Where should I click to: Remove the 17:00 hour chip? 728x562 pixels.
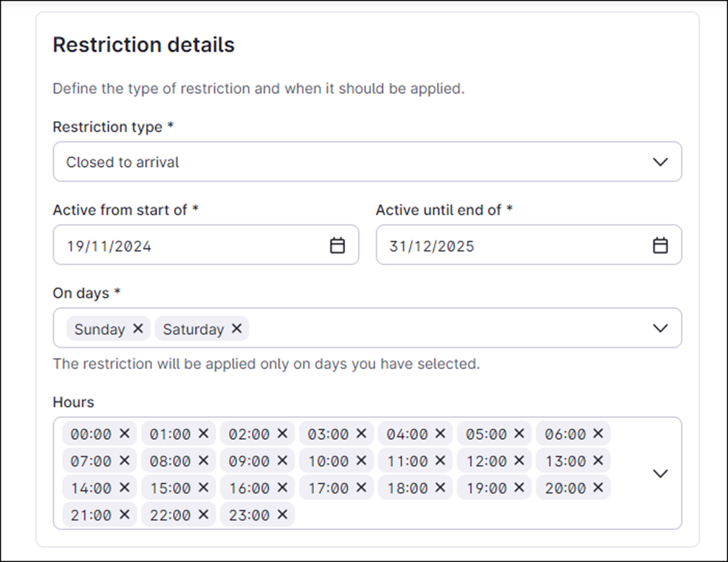tap(361, 488)
